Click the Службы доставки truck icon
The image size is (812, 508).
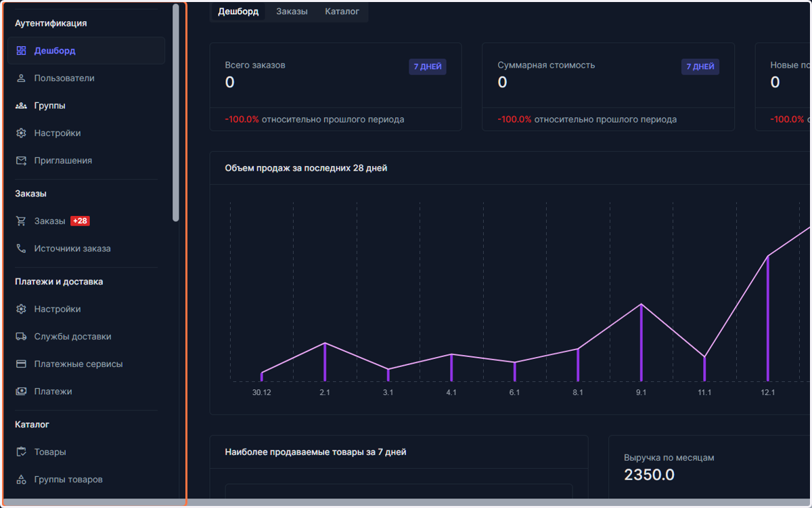pyautogui.click(x=21, y=337)
